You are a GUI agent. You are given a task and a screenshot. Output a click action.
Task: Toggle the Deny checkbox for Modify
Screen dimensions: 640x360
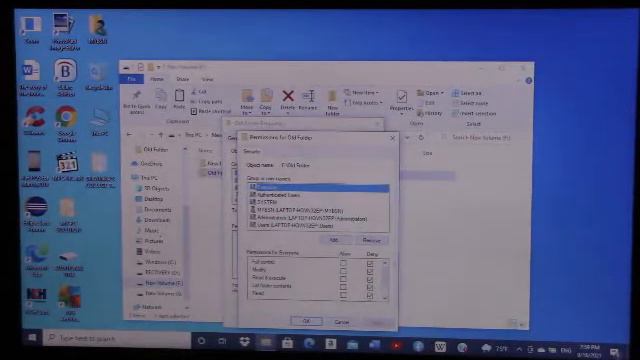click(x=370, y=272)
